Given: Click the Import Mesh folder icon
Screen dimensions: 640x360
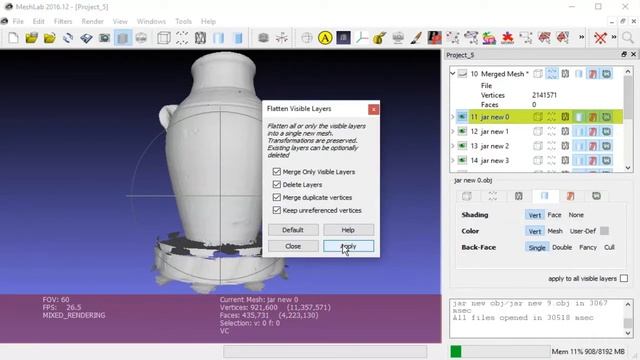Looking at the screenshot, I should pyautogui.click(x=50, y=38).
